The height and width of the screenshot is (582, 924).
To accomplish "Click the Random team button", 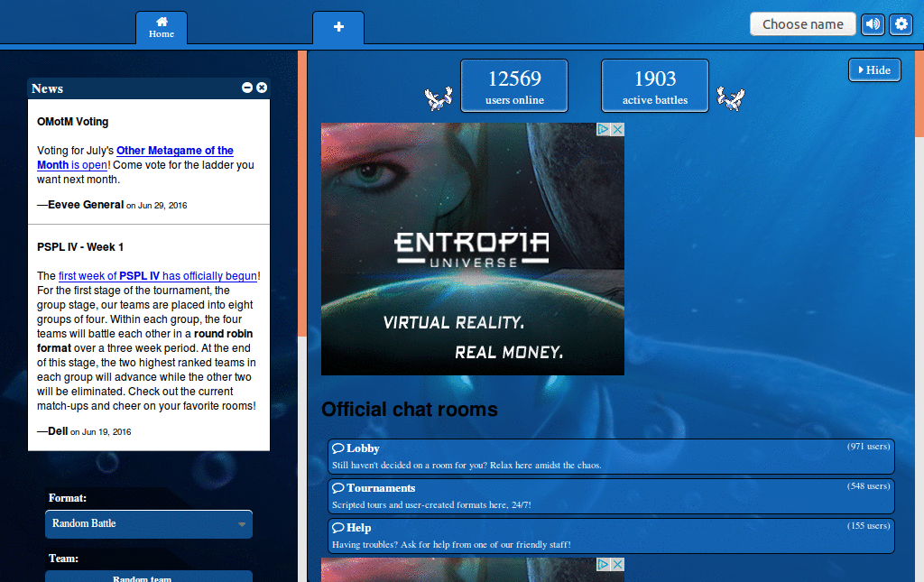I will coord(149,577).
